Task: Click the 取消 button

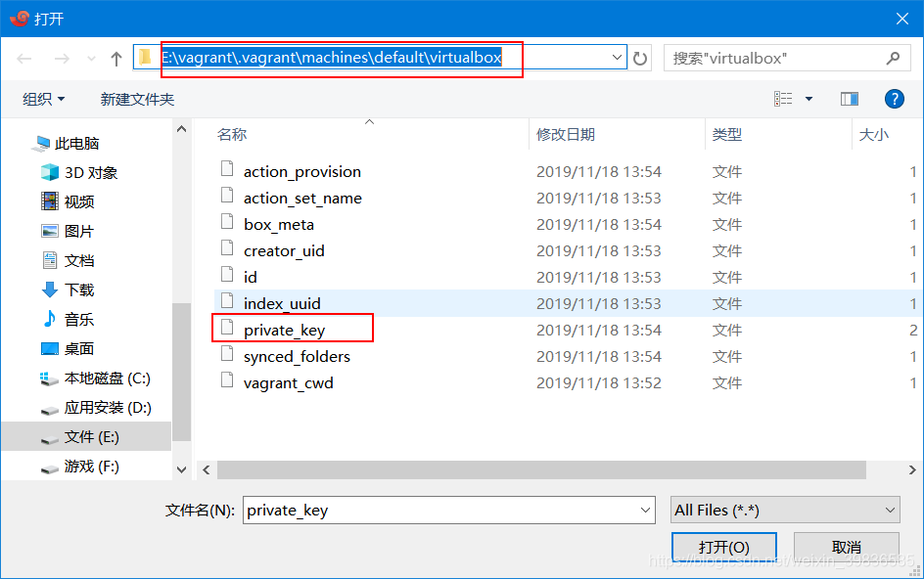Action: [x=847, y=547]
